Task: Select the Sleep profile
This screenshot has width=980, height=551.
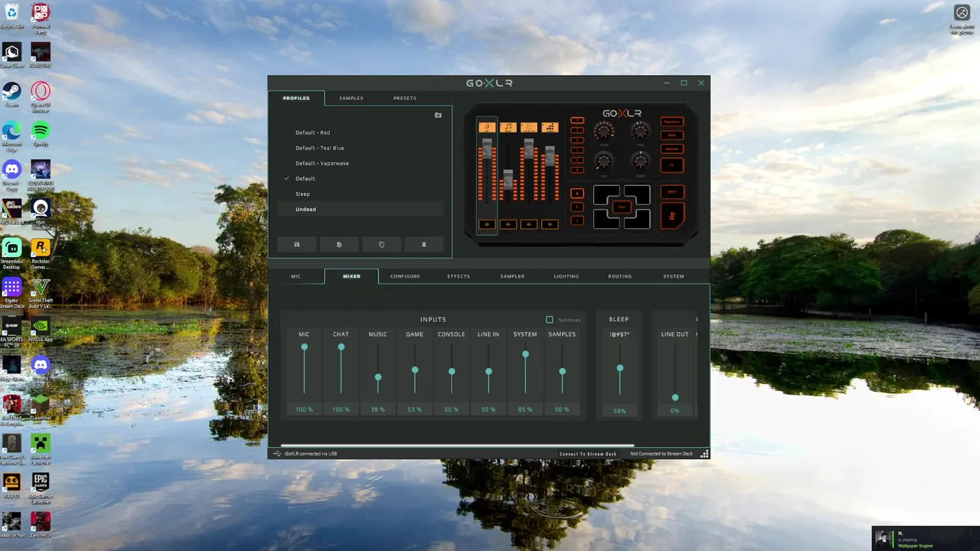Action: [361, 194]
